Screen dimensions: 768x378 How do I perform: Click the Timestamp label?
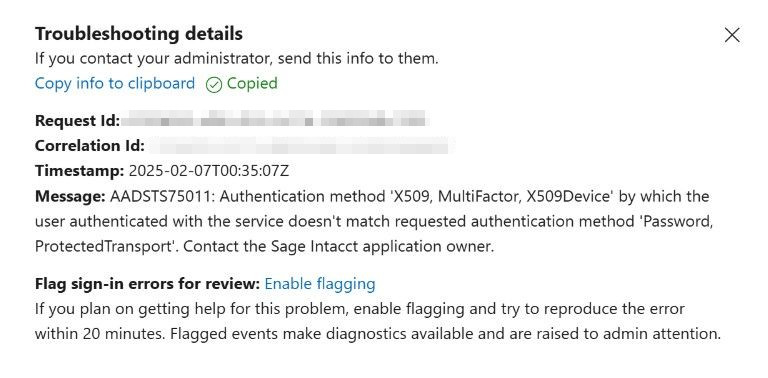80,171
